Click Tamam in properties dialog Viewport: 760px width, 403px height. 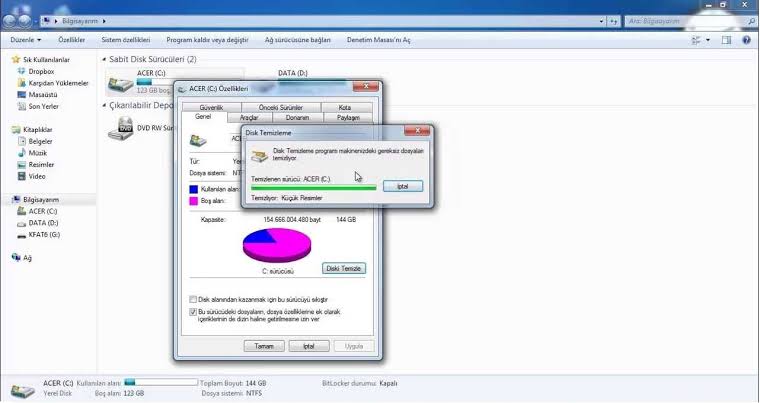264,346
